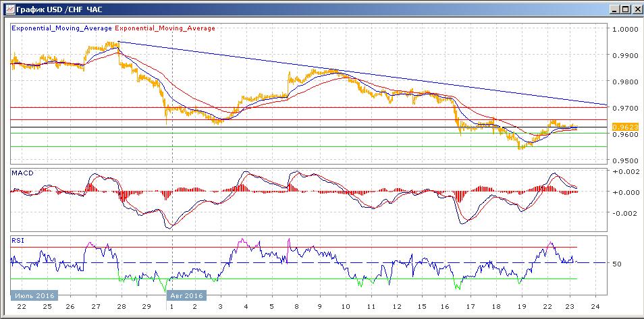Select the blue Exponential_Moving_Average legend label
Image resolution: width=644 pixels, height=319 pixels.
click(62, 28)
